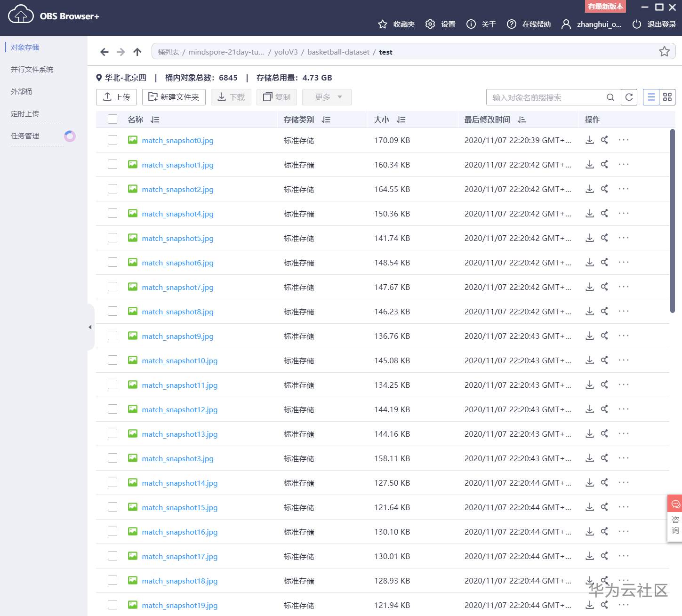Check the box for match_snapshot1.jpg

click(112, 165)
